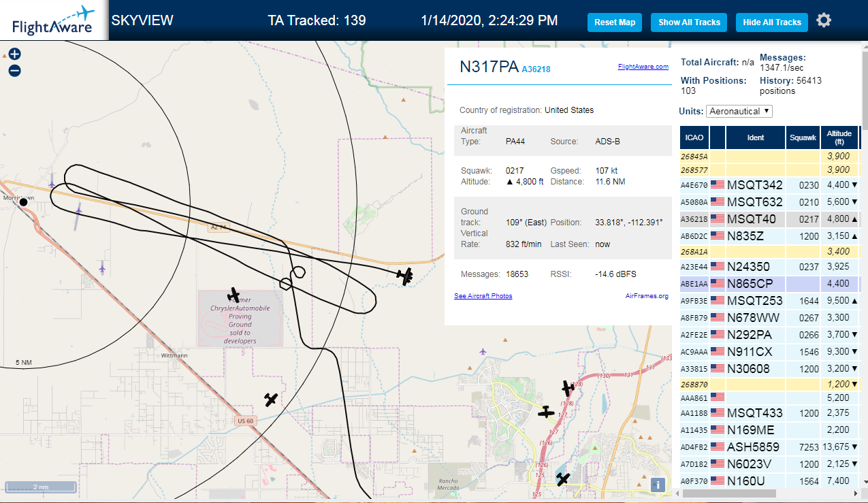Select row with ICAO 268A1A
868x503 pixels.
coord(769,252)
